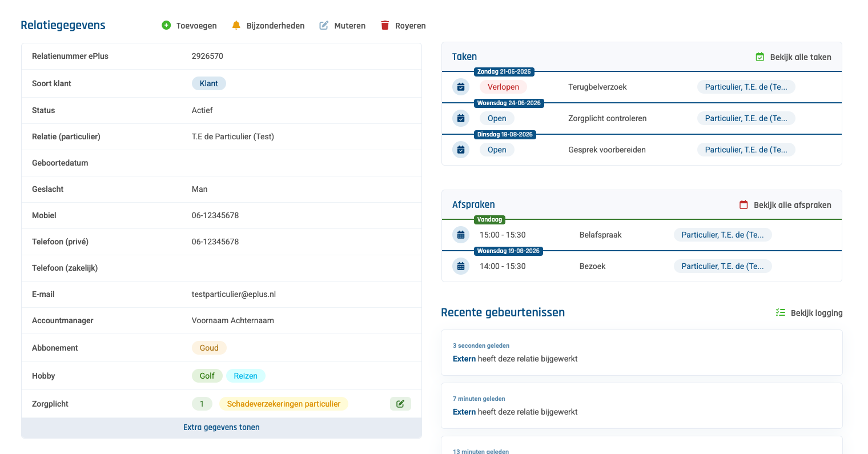
Task: Select the Golf hobby tag
Action: (x=207, y=376)
